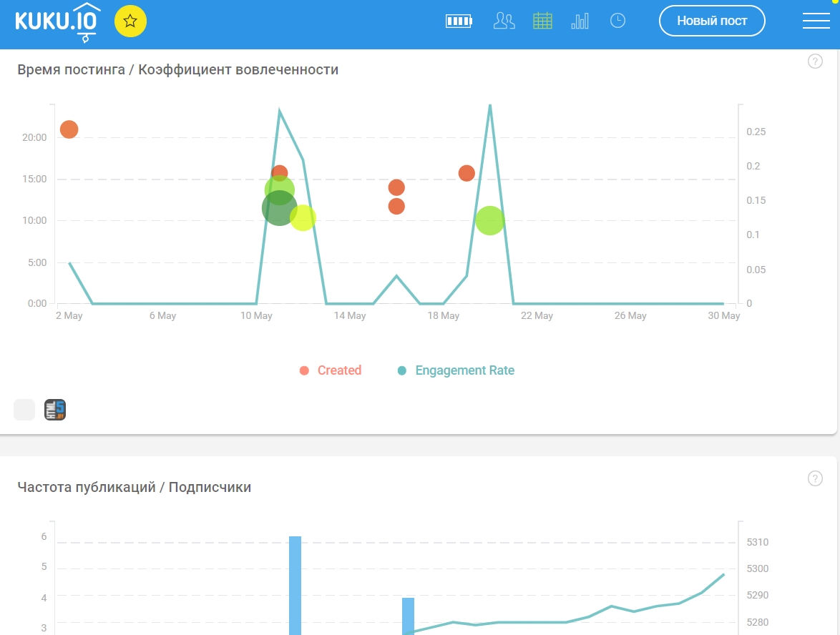
Task: Open the bar chart analytics icon
Action: pos(580,21)
